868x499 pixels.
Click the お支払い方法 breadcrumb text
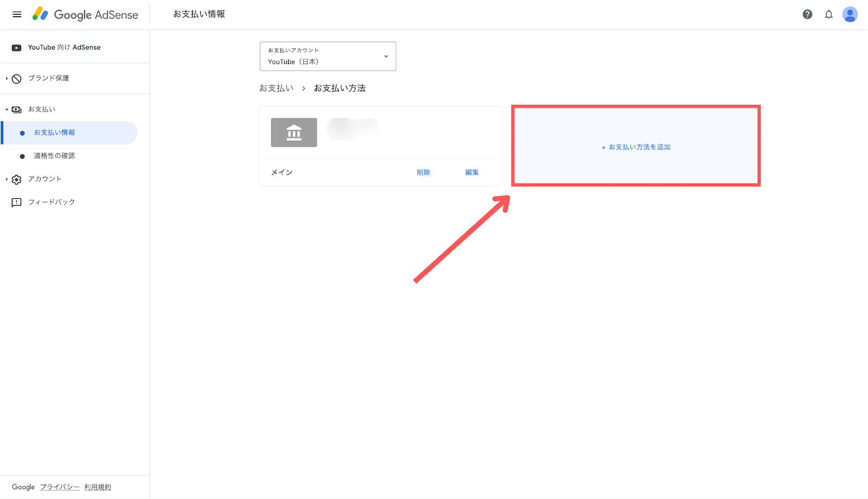coord(340,88)
